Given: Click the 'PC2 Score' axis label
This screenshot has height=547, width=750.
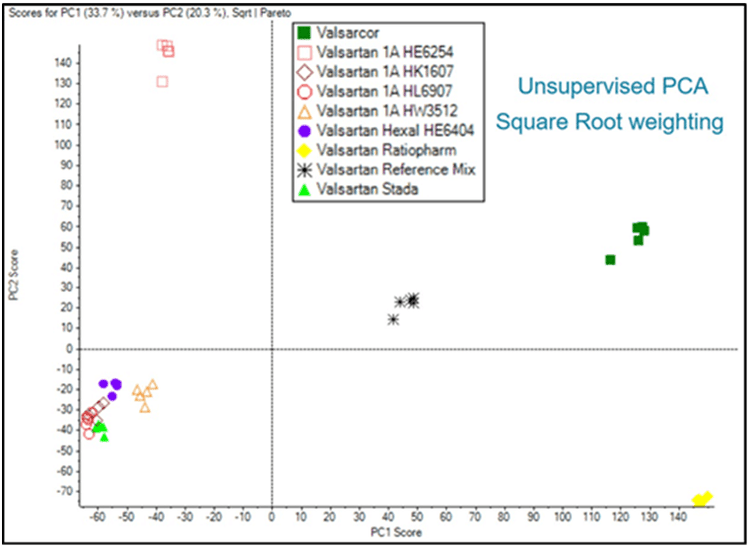Looking at the screenshot, I should [x=14, y=275].
